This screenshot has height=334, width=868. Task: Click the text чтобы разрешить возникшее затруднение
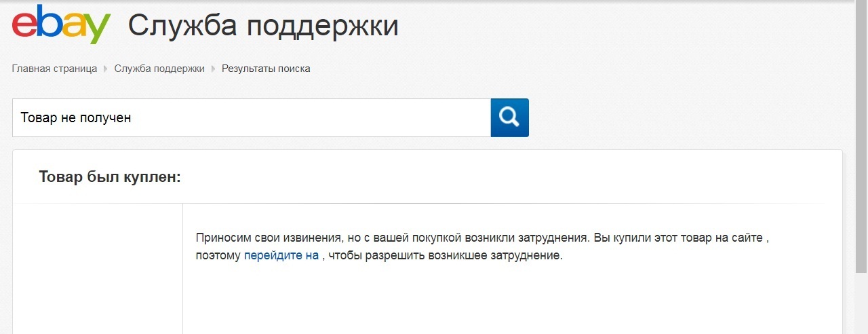click(x=448, y=256)
